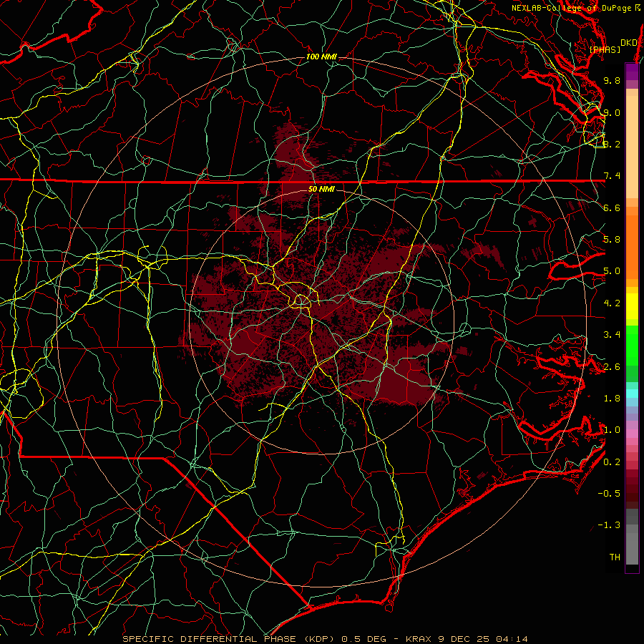The width and height of the screenshot is (644, 644).
Task: Click the 5.8 value on the color scale
Action: point(612,240)
